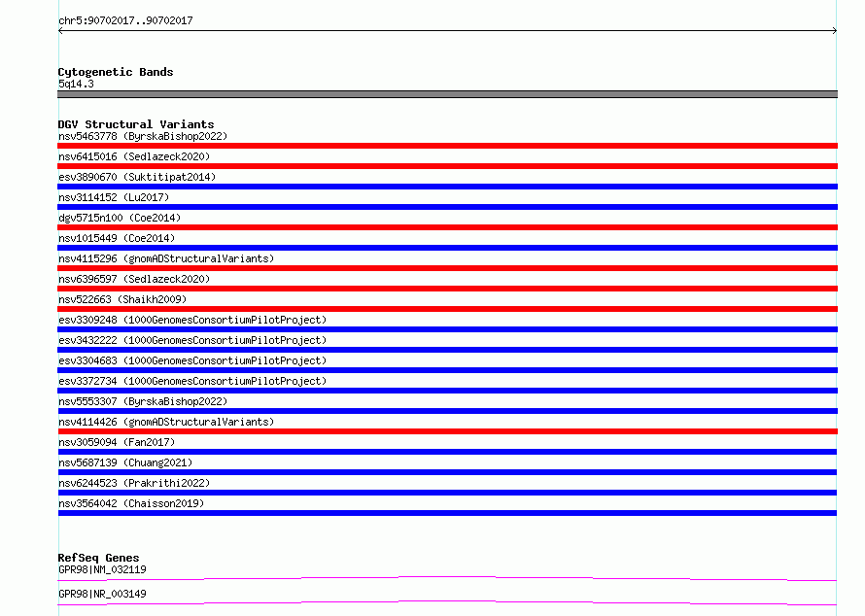Screen dimensions: 865x616
Task: Click the RefSeq Genes track title
Action: [x=98, y=558]
